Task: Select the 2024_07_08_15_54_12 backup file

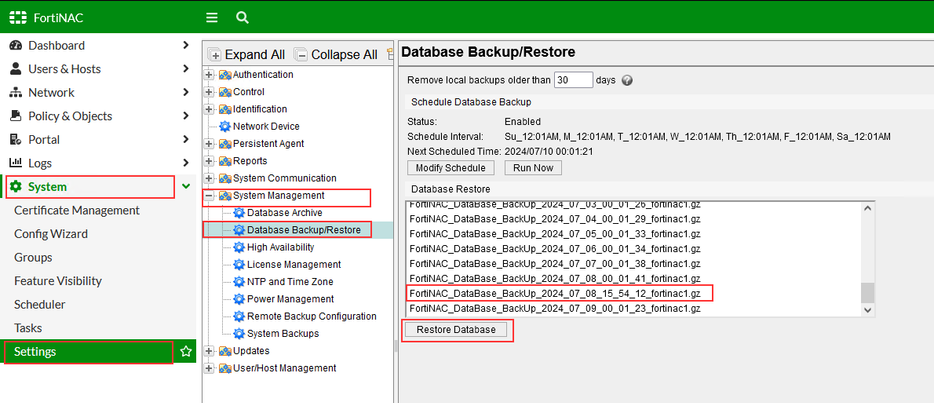Action: (x=558, y=293)
